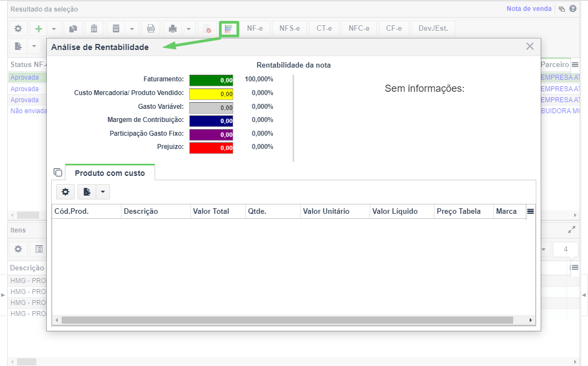The width and height of the screenshot is (588, 366).
Task: Click the right side panel collapse arrow
Action: [x=584, y=295]
